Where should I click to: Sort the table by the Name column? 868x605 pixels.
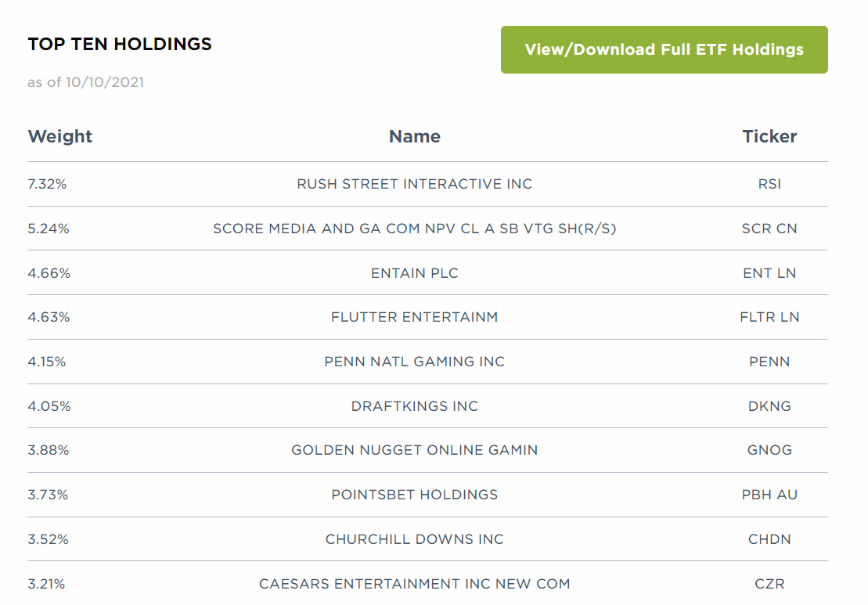[x=414, y=136]
